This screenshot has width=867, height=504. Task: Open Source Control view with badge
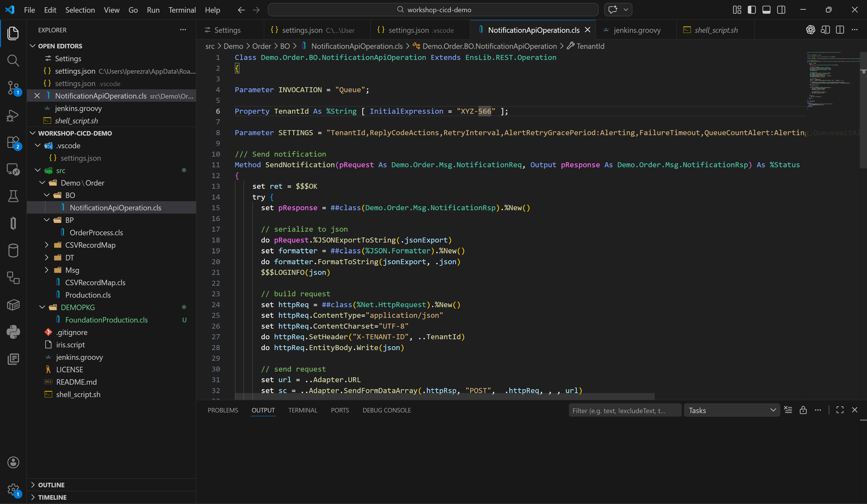click(x=13, y=88)
